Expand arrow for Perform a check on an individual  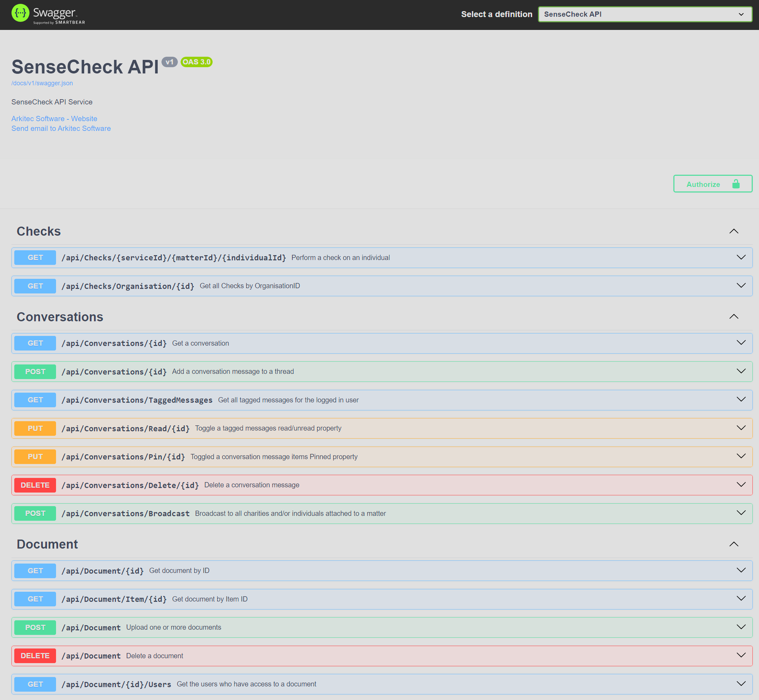[x=741, y=257]
